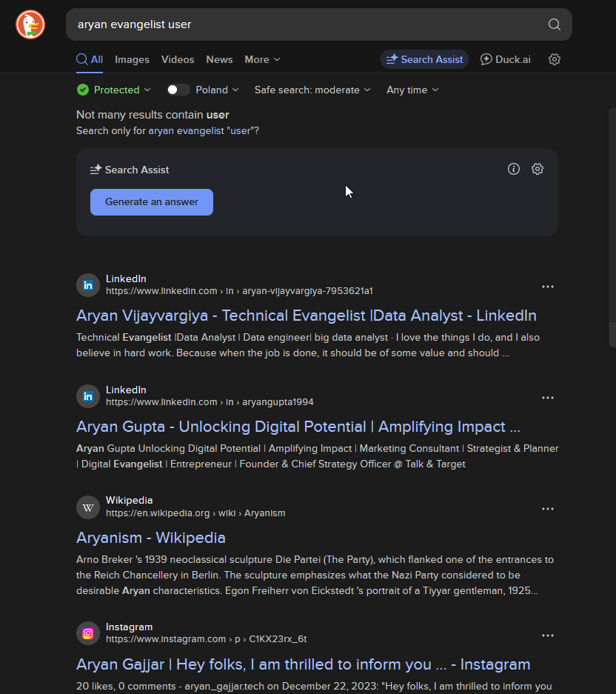Open the Aryanism - Wikipedia link
Viewport: 616px width, 694px height.
coord(151,538)
